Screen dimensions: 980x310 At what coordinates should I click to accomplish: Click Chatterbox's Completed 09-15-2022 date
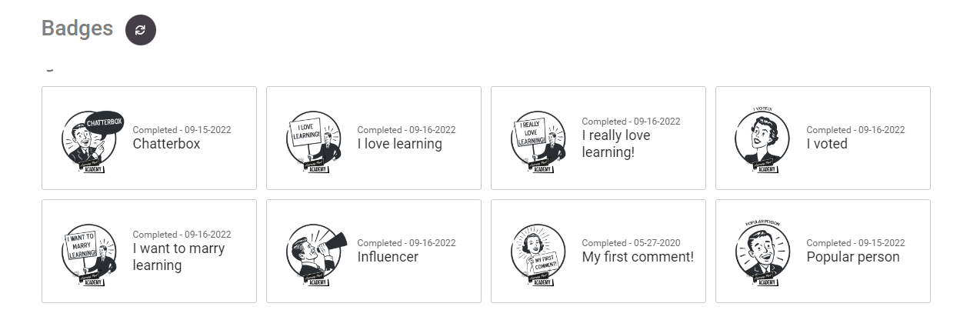click(x=182, y=130)
